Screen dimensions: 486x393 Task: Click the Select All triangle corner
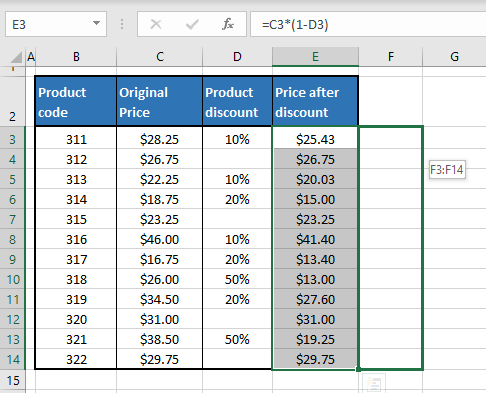pos(17,57)
